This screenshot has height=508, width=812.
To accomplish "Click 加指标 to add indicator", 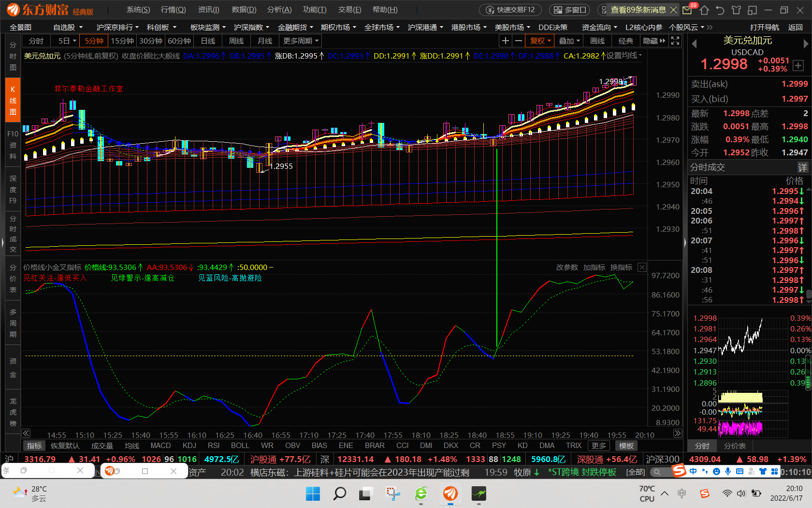I will point(594,267).
